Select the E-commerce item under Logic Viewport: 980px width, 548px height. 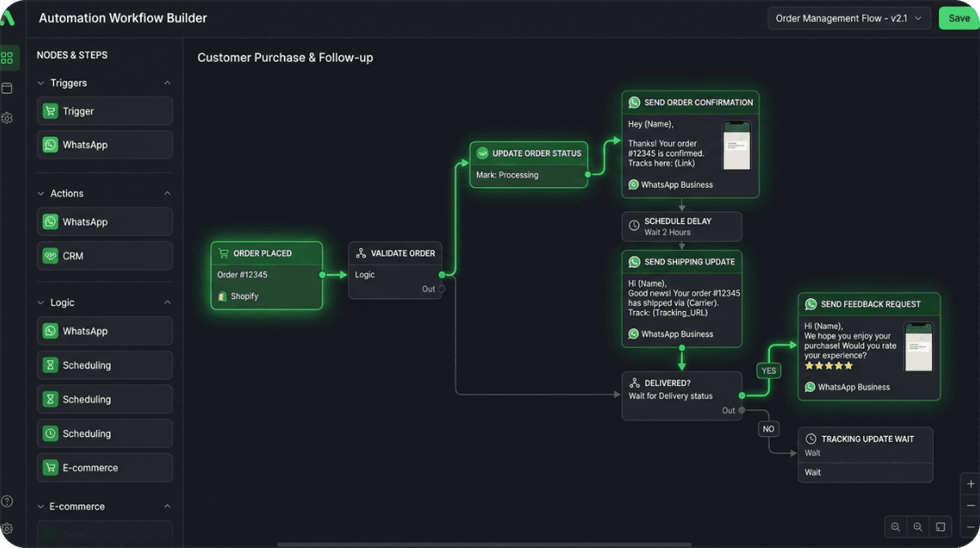105,468
